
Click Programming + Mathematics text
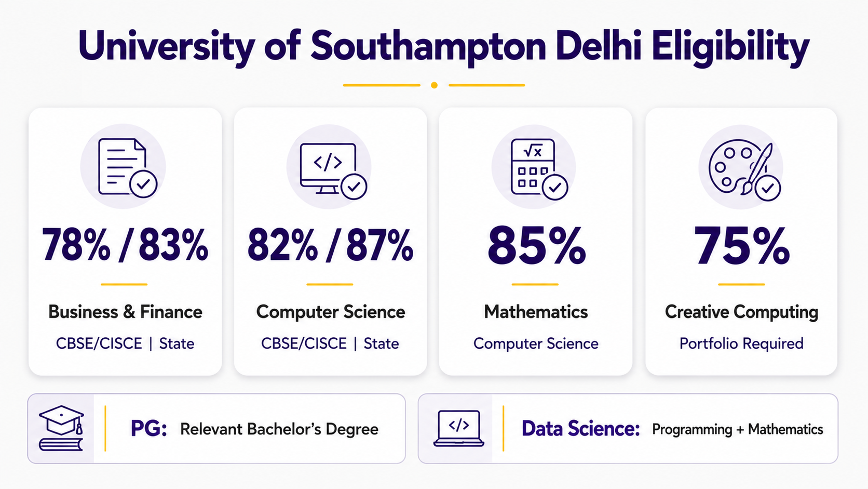(738, 429)
